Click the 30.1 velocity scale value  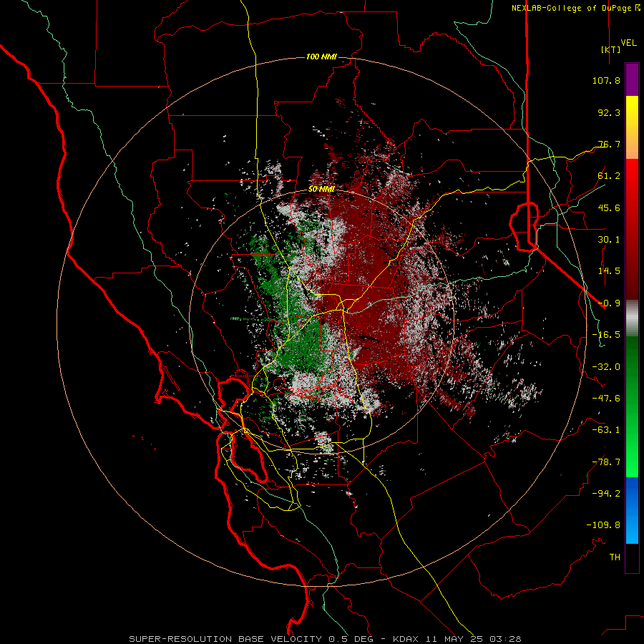609,240
